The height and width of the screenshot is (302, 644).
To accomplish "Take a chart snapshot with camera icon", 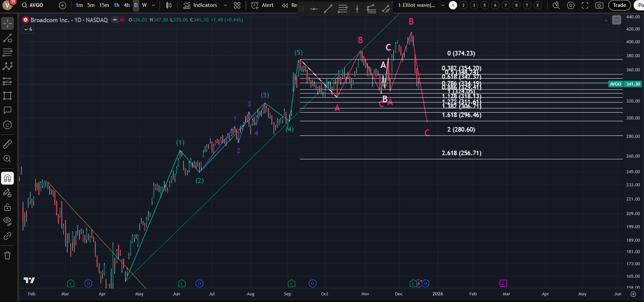I will 599,5.
